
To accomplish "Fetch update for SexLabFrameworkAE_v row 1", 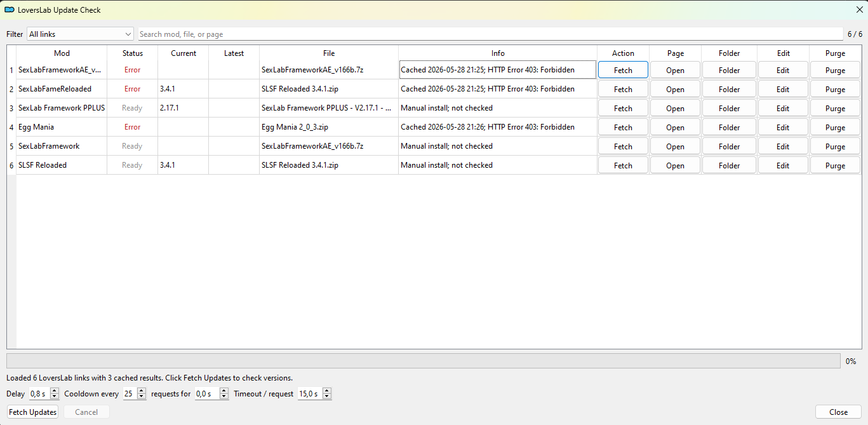I will tap(623, 70).
